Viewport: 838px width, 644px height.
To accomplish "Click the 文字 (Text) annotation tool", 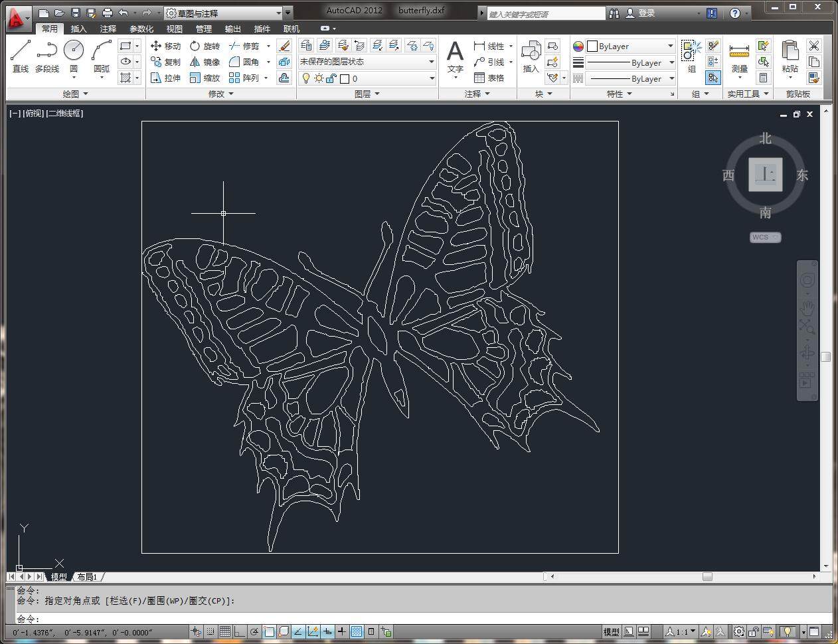I will 455,56.
